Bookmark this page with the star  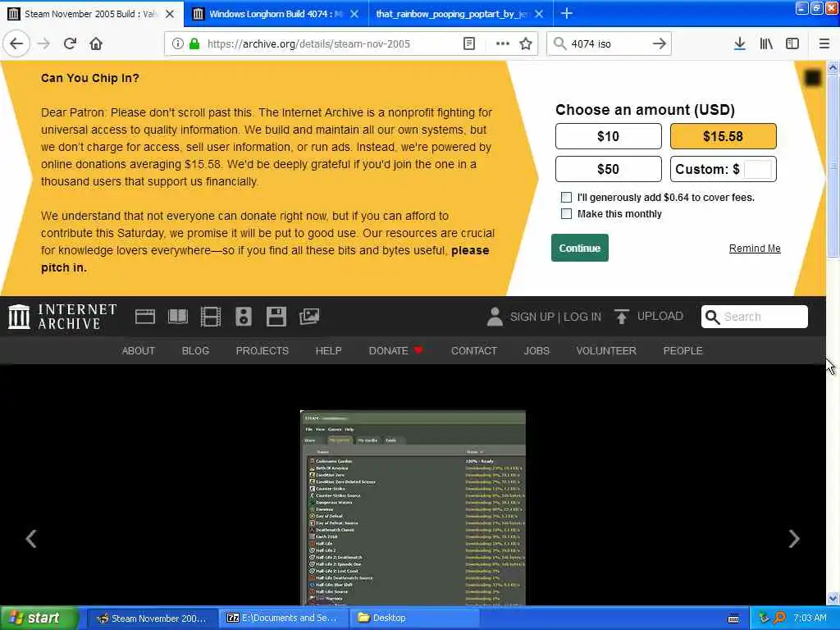[x=526, y=44]
